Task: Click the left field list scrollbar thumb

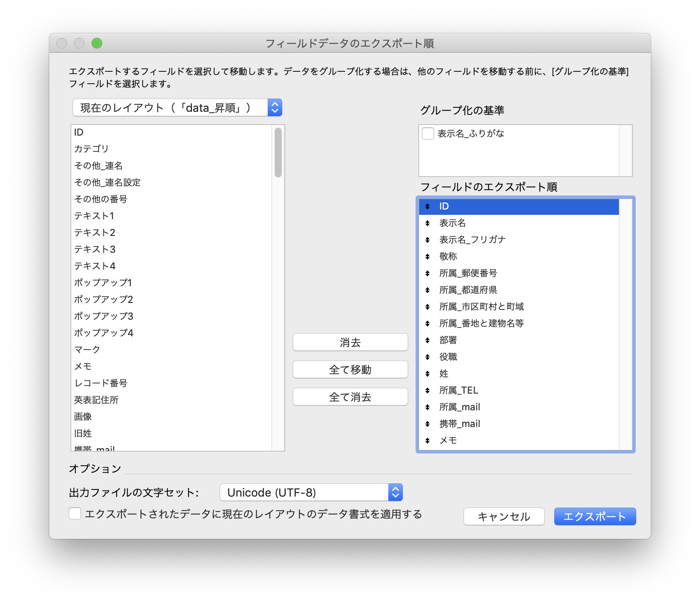Action: (x=278, y=152)
